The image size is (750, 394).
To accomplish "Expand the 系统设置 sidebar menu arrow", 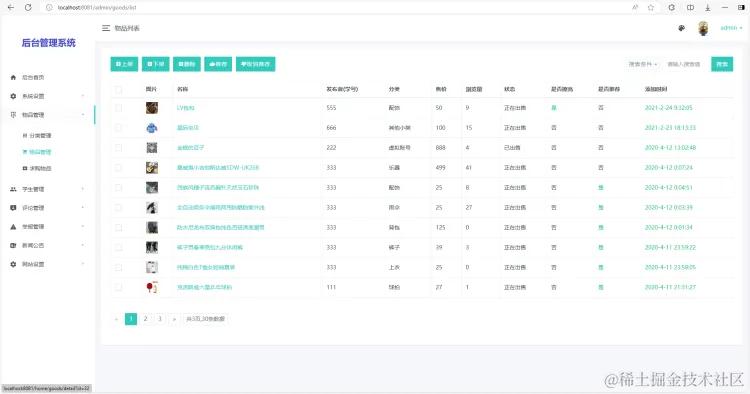I will 83,96.
